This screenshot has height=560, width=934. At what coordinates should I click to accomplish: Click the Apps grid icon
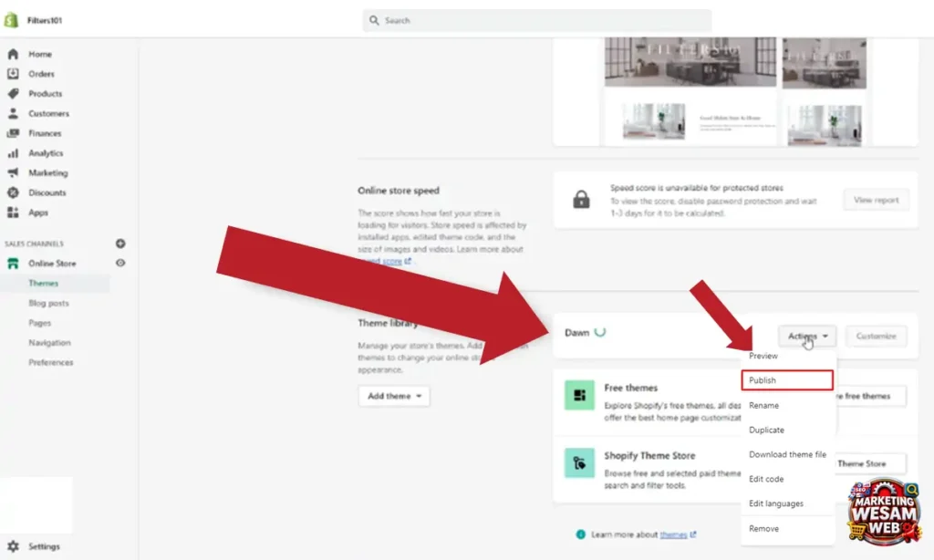click(x=13, y=213)
